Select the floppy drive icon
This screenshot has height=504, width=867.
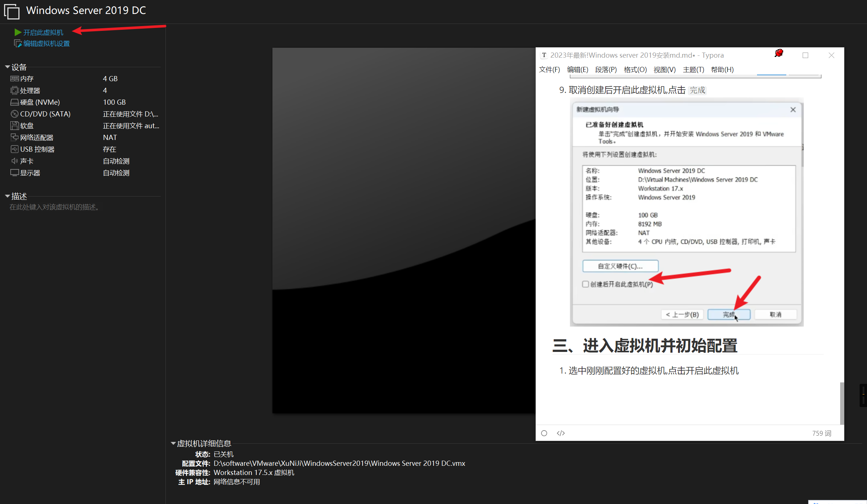pos(14,126)
